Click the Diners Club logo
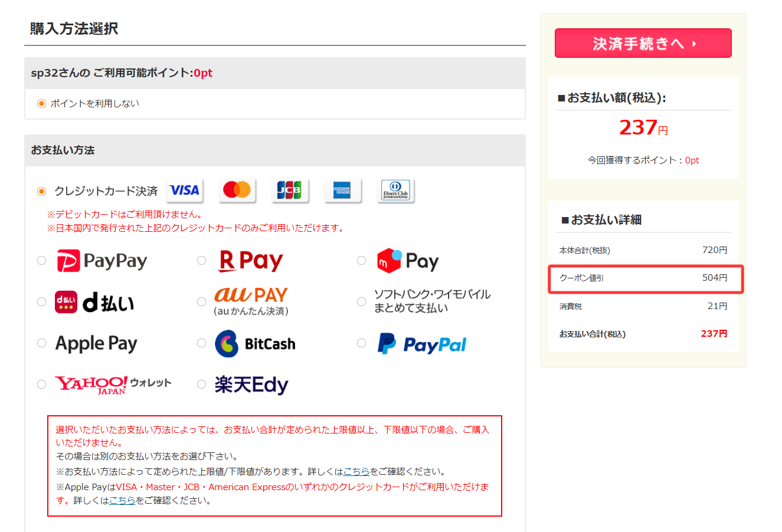 pos(395,191)
